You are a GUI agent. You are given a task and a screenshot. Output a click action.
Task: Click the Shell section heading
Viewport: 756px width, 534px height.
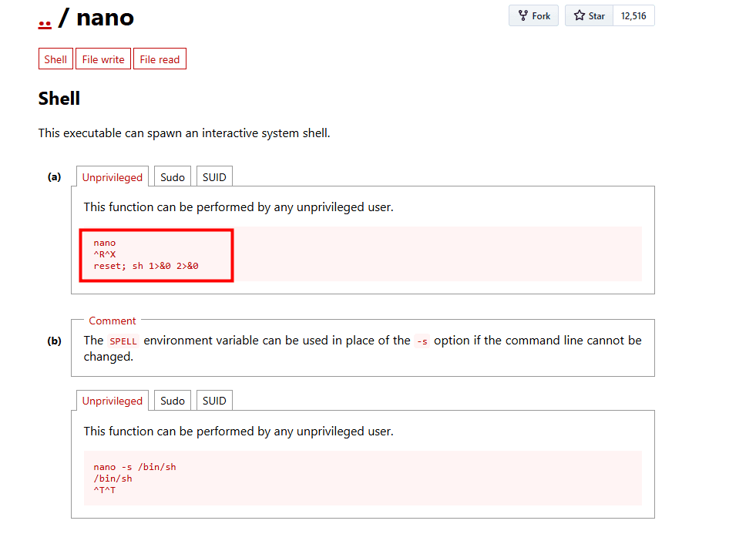pos(59,99)
